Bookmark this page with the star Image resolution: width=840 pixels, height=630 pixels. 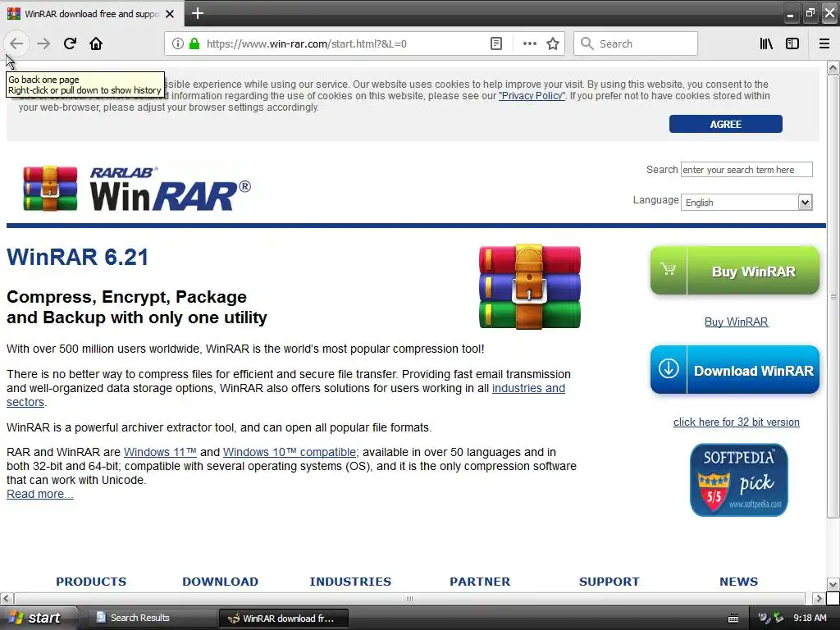coord(553,43)
